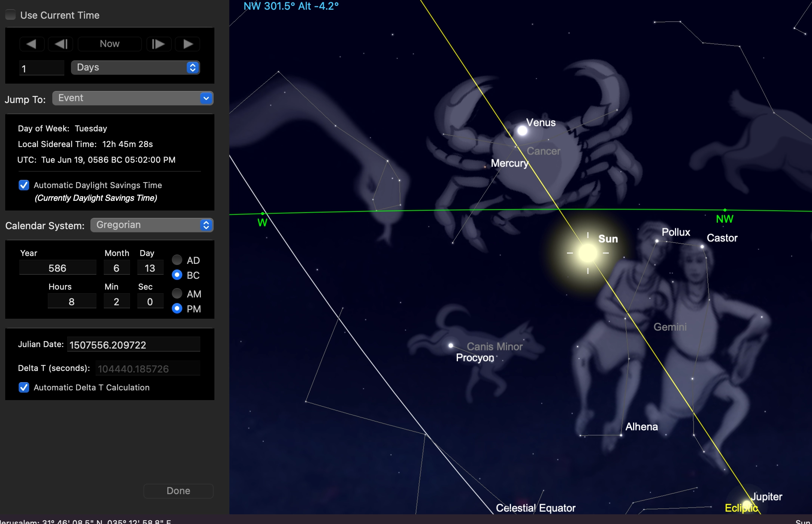
Task: Click the Cancer constellation label
Action: tap(543, 151)
